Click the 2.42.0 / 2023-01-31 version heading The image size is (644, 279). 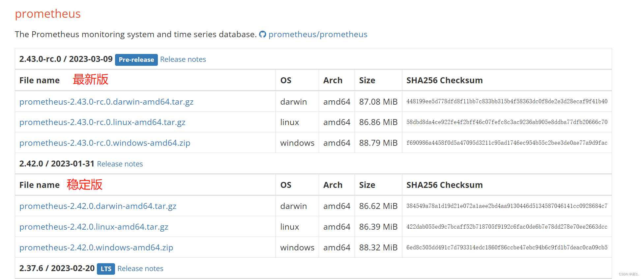point(57,164)
